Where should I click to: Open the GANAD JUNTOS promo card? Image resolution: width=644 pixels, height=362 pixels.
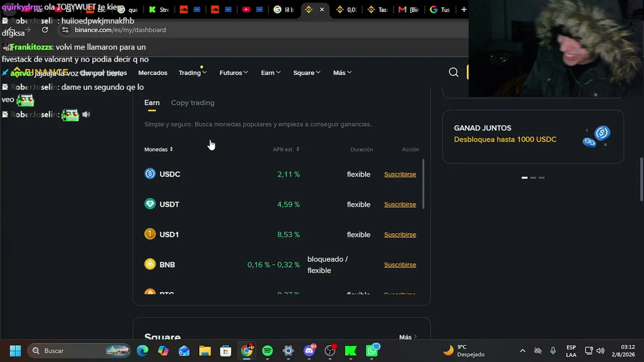coord(533,136)
